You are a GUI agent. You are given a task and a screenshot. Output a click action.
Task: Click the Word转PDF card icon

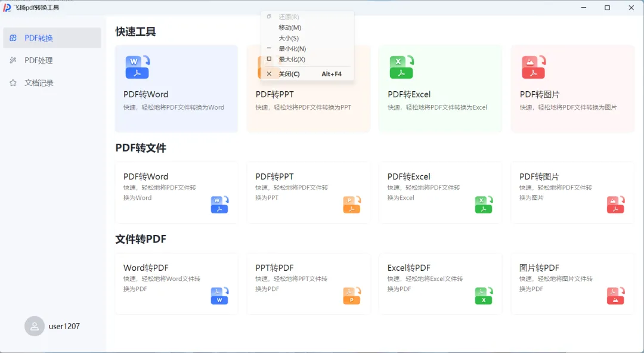tap(219, 296)
